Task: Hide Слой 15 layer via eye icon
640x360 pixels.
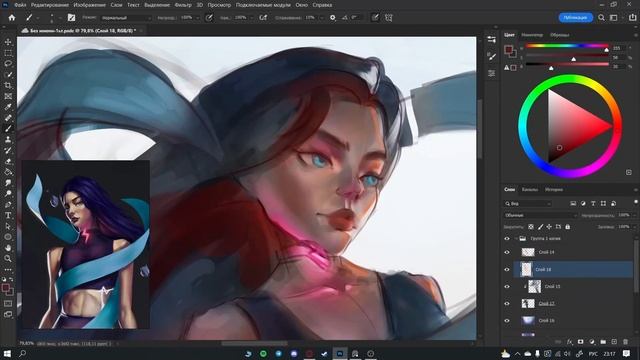Action: (x=507, y=287)
